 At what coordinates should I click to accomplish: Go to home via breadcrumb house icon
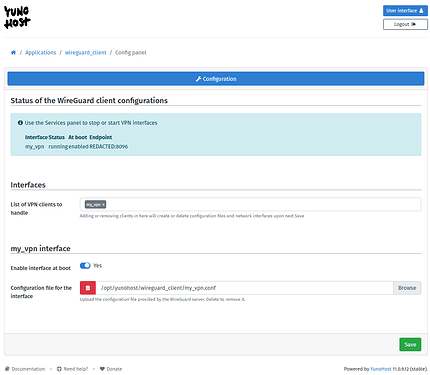pyautogui.click(x=13, y=53)
